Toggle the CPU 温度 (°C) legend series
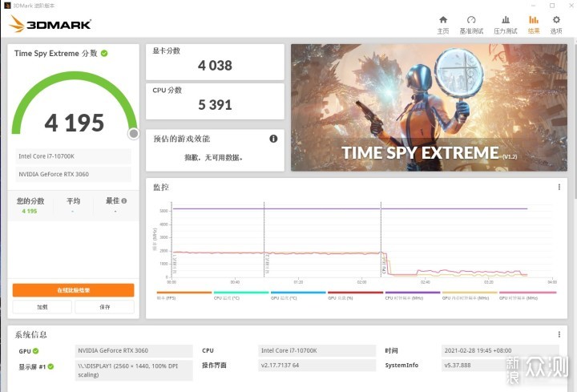The width and height of the screenshot is (577, 392). (x=241, y=295)
